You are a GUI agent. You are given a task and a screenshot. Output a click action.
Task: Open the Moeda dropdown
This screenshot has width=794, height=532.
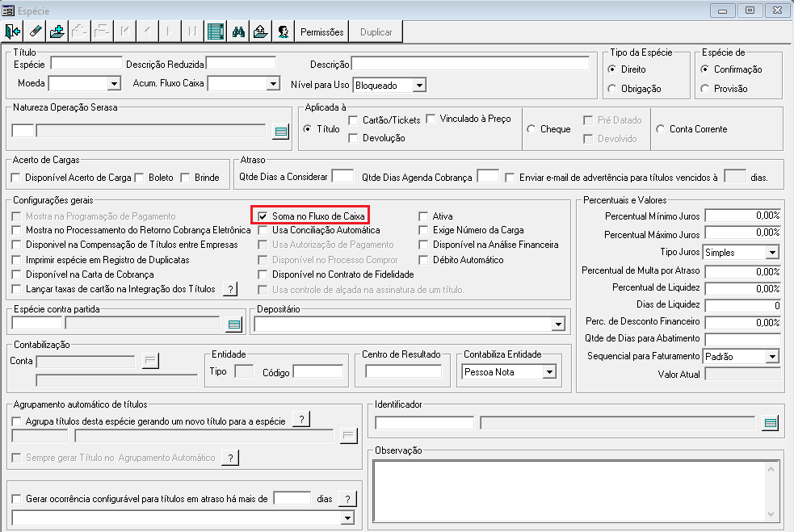click(115, 83)
